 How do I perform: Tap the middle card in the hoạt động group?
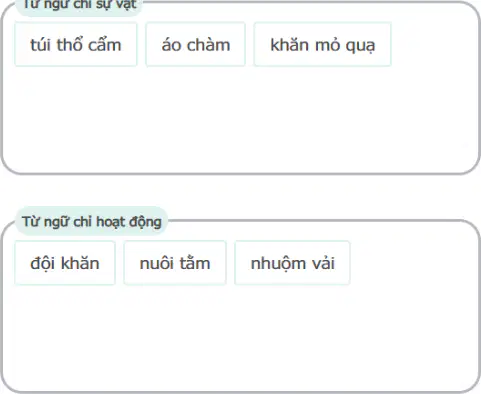pos(175,263)
